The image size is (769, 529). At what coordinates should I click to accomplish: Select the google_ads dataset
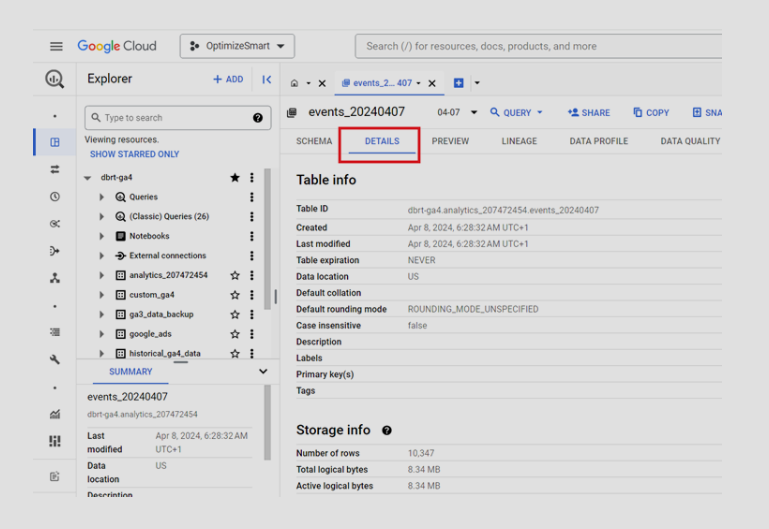click(x=150, y=334)
